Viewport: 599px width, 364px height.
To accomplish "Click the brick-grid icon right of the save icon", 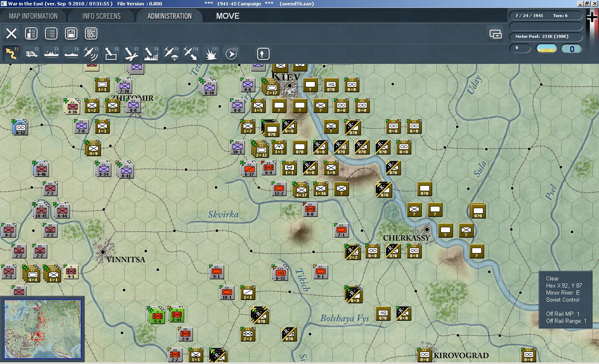I will [91, 33].
